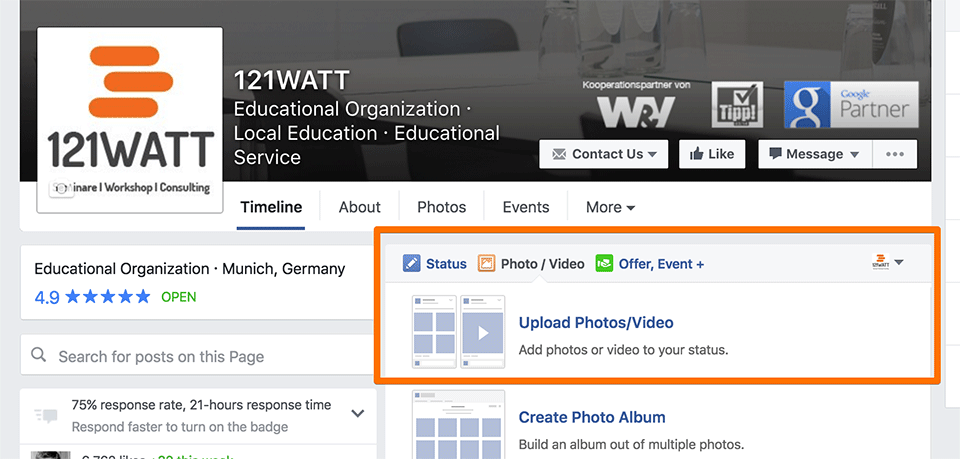The width and height of the screenshot is (960, 459).
Task: Click 'Respond faster to turn on the badge'
Action: [179, 427]
